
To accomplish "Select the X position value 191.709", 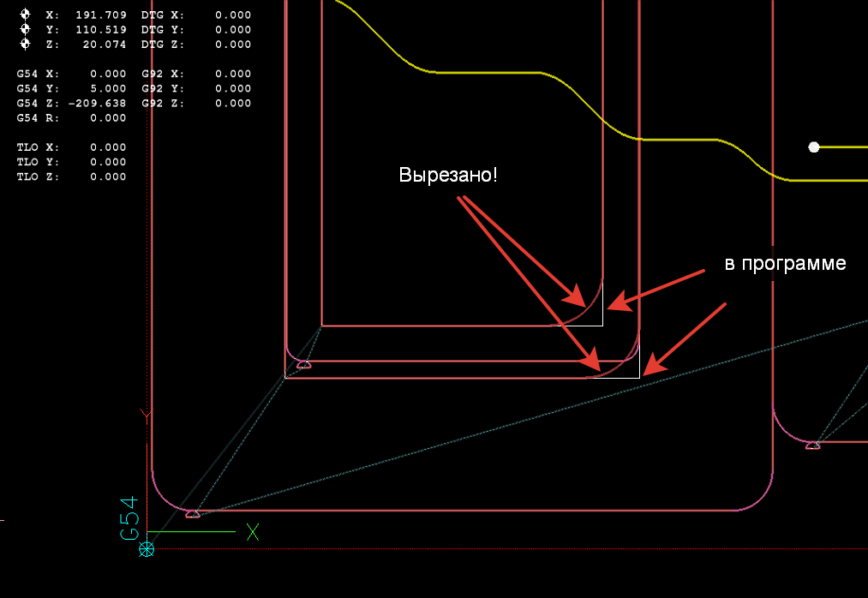I will click(x=101, y=15).
